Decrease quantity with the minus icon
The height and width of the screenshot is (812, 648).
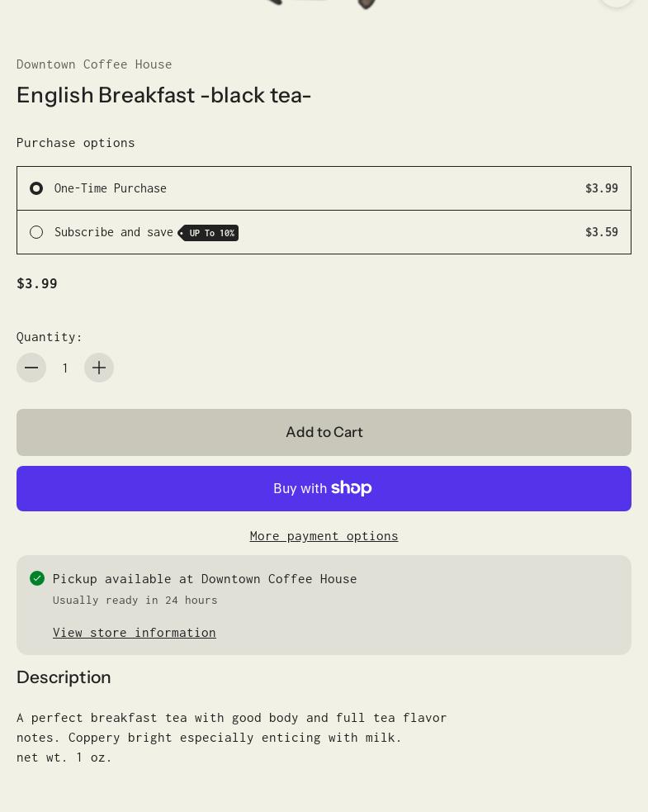pos(31,368)
